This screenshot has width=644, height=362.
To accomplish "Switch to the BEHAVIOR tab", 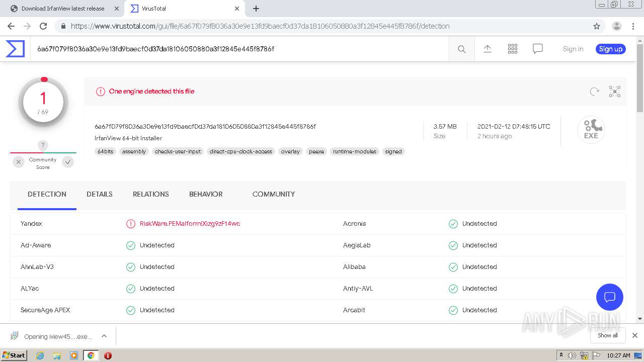I will (x=206, y=194).
